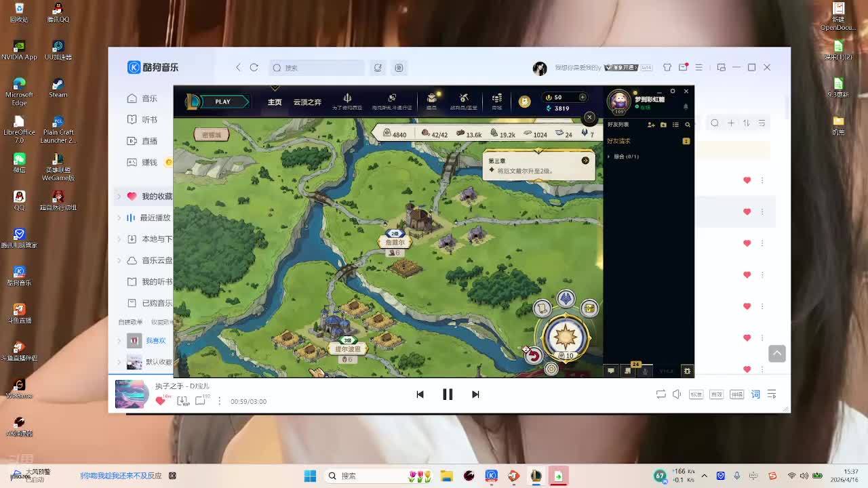Open the 直播 sidebar menu item
This screenshot has height=488, width=868.
coord(149,141)
